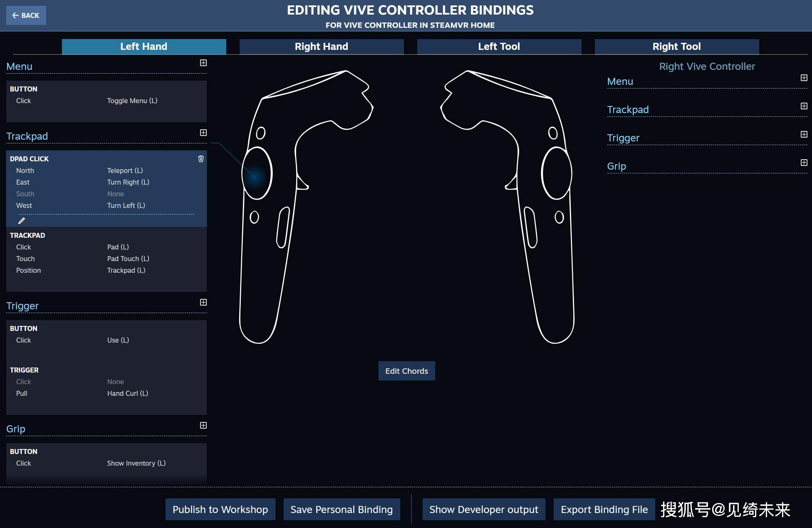Select the Right Tool tab

pyautogui.click(x=676, y=47)
